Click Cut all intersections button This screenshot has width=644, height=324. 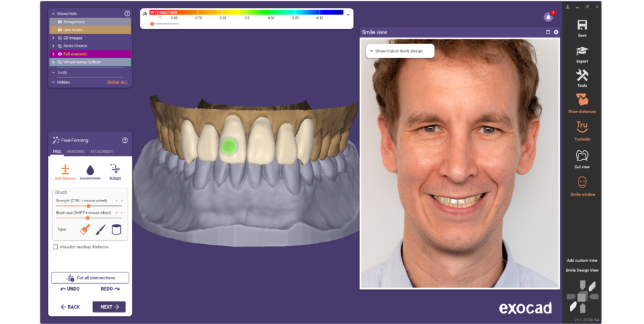pyautogui.click(x=90, y=277)
